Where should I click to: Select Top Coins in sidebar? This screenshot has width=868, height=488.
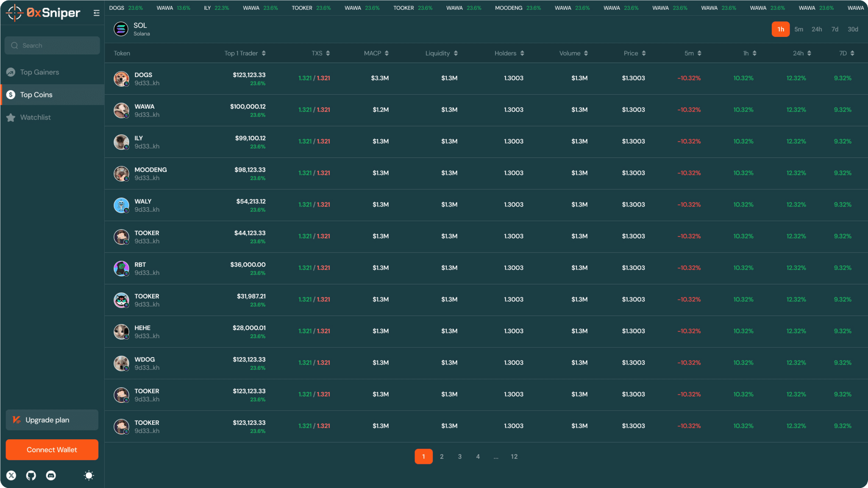(x=36, y=94)
